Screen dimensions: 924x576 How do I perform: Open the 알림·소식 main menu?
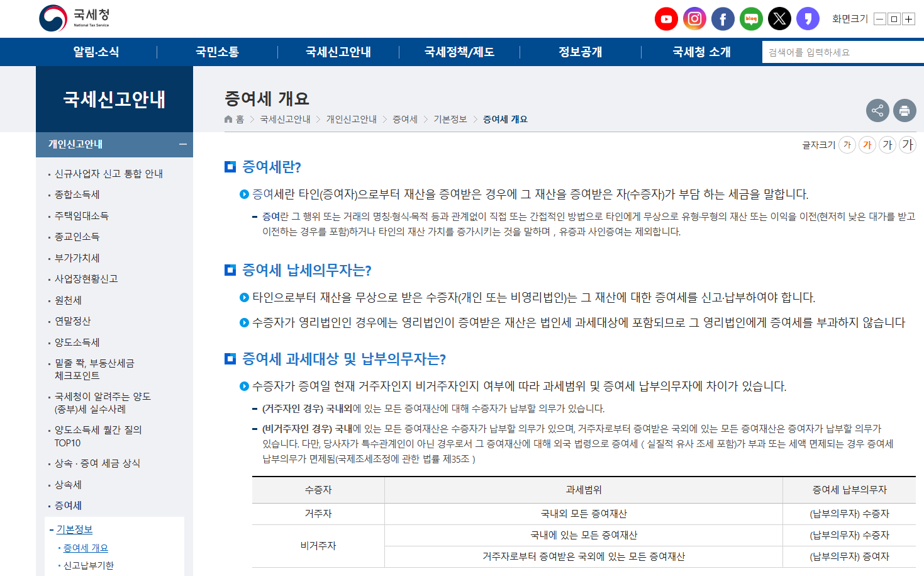click(96, 52)
